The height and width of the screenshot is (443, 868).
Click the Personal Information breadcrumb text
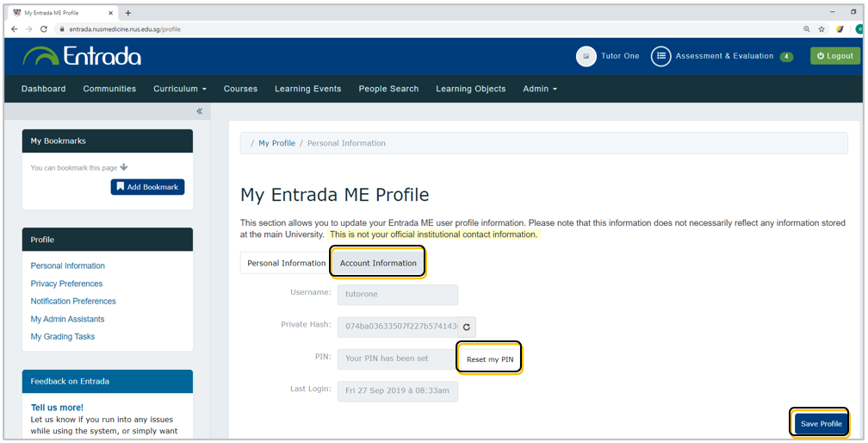pos(346,143)
